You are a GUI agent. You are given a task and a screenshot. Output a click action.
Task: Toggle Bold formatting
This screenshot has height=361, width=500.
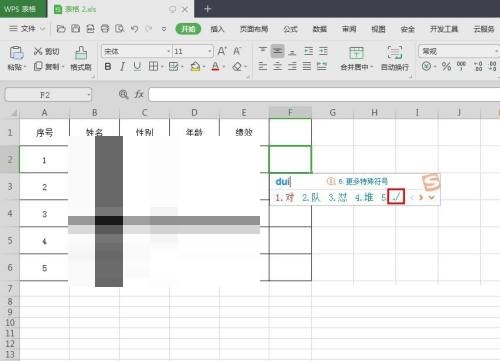coord(108,66)
